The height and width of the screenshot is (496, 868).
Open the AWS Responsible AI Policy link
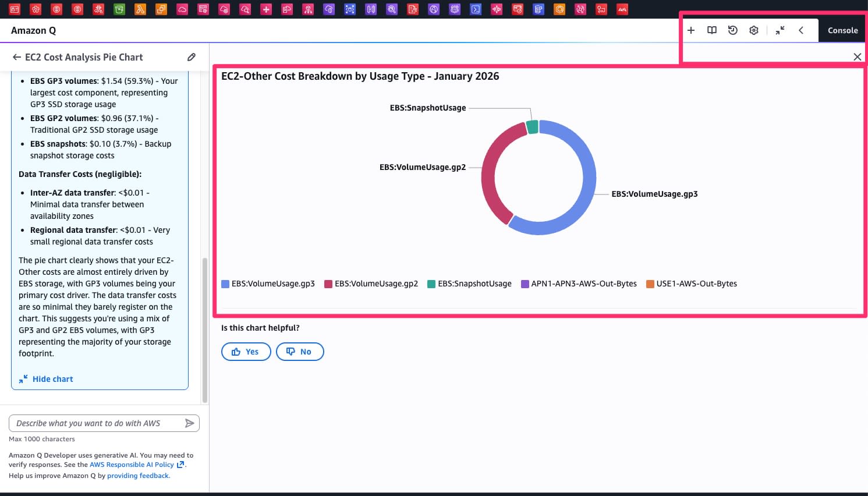[137, 465]
